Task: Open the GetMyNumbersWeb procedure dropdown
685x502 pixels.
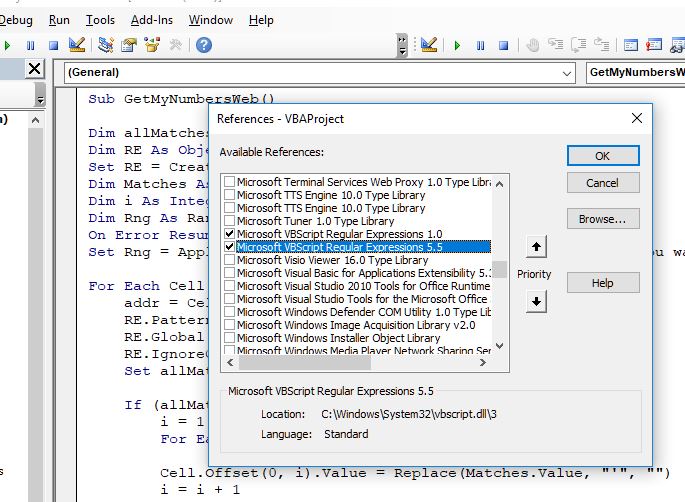Action: [x=635, y=73]
